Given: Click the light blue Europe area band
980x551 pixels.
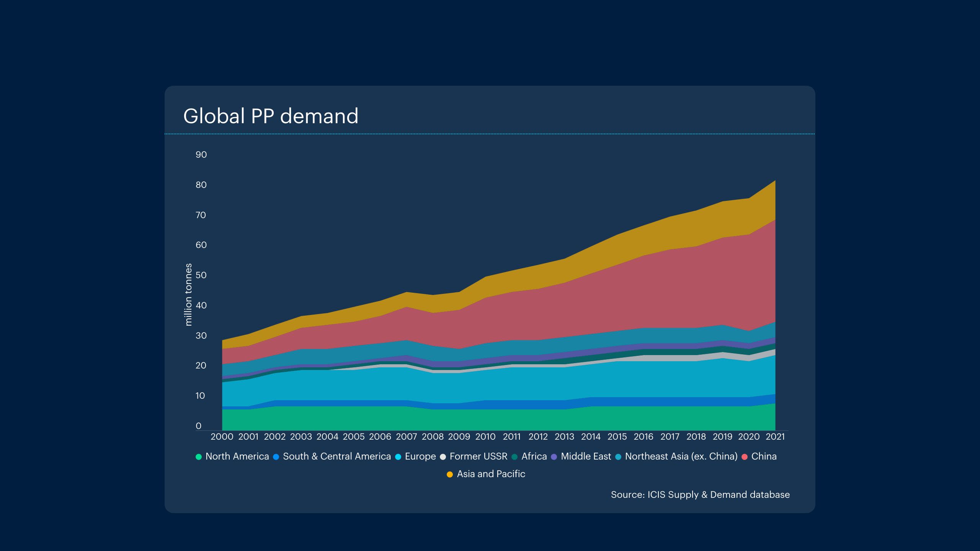Looking at the screenshot, I should click(x=498, y=385).
